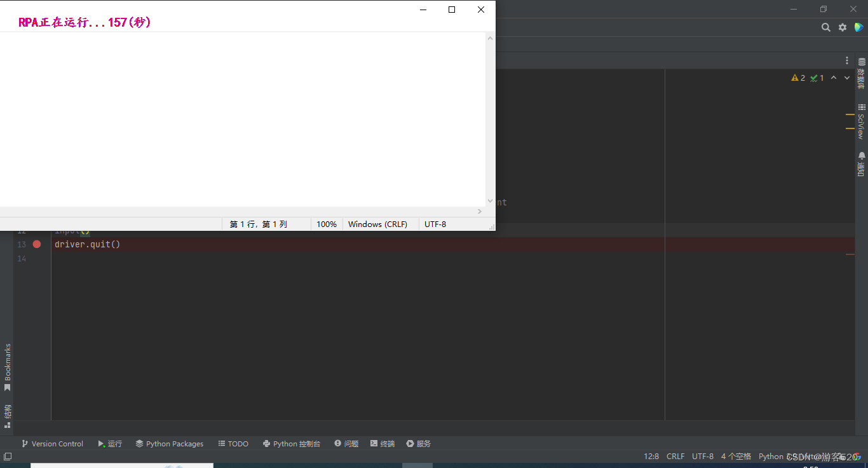Open the 问题 problems tool window

(346, 444)
